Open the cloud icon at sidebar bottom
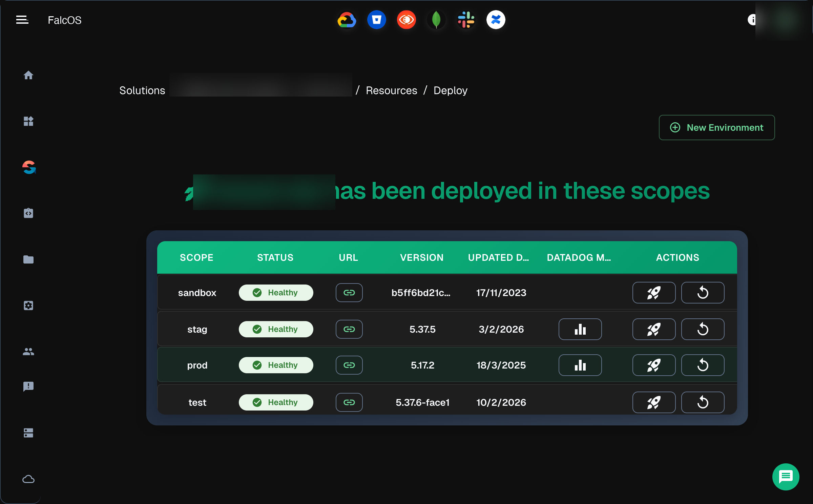The height and width of the screenshot is (504, 813). (28, 479)
